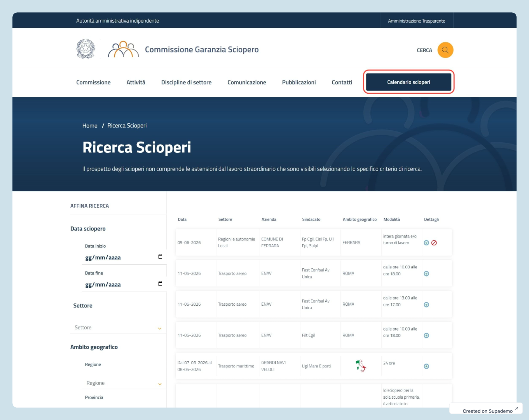529x420 pixels.
Task: View details icon for COMUNE DI FERRARA strike
Action: tap(426, 243)
